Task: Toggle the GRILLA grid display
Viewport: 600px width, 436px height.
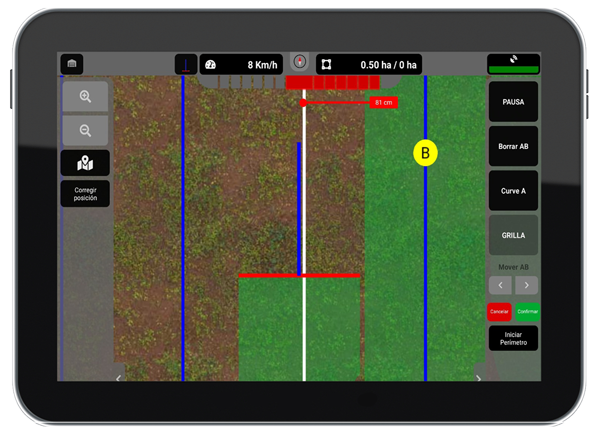Action: (x=513, y=235)
